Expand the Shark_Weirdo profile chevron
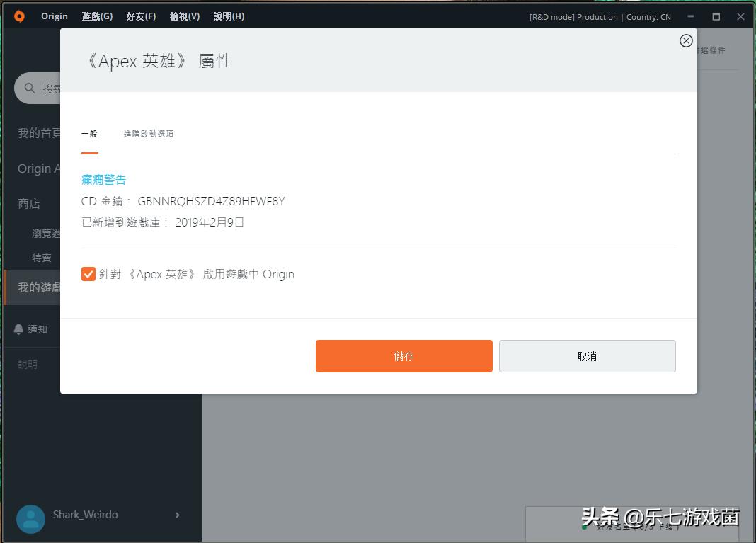The image size is (756, 543). 177,515
